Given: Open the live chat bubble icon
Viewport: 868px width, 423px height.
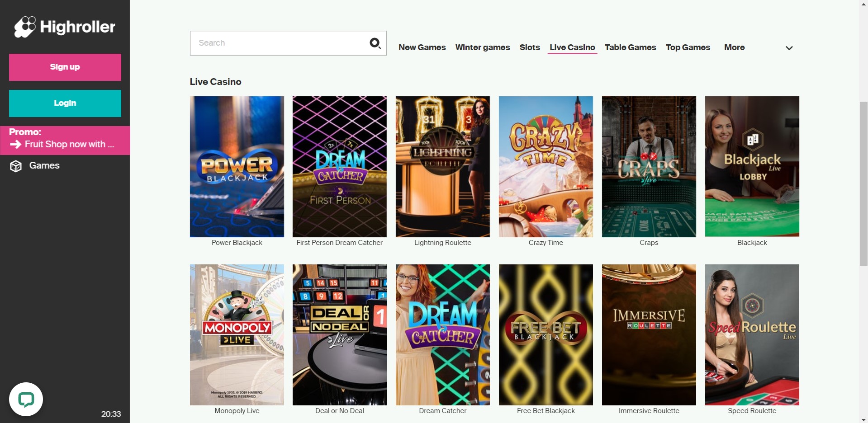Looking at the screenshot, I should tap(26, 399).
